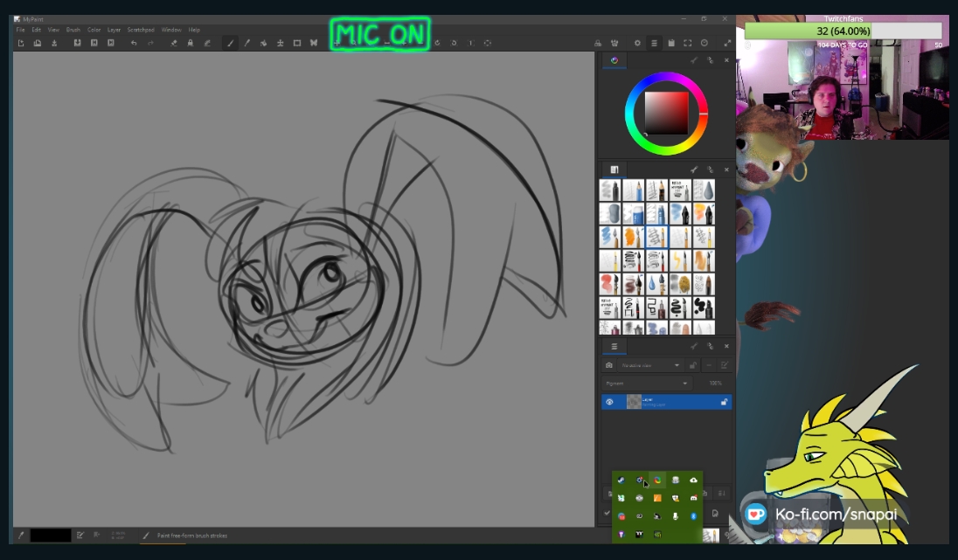Select the Layer thumbnail in layers panel

[x=634, y=402]
